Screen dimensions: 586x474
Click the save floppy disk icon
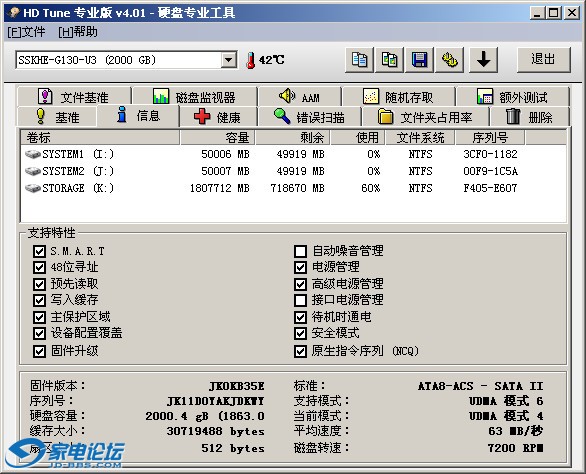click(x=419, y=60)
